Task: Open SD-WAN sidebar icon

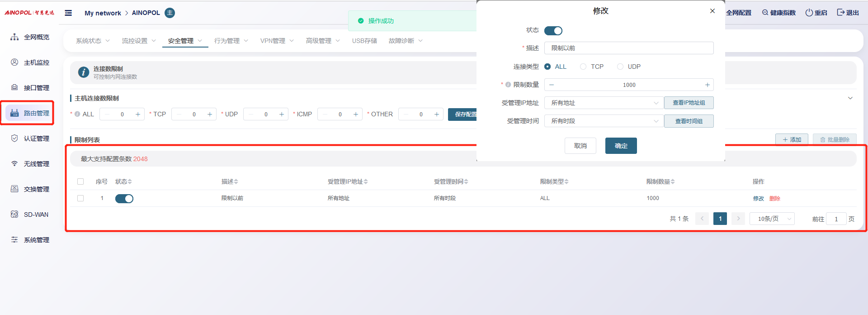Action: (14, 215)
